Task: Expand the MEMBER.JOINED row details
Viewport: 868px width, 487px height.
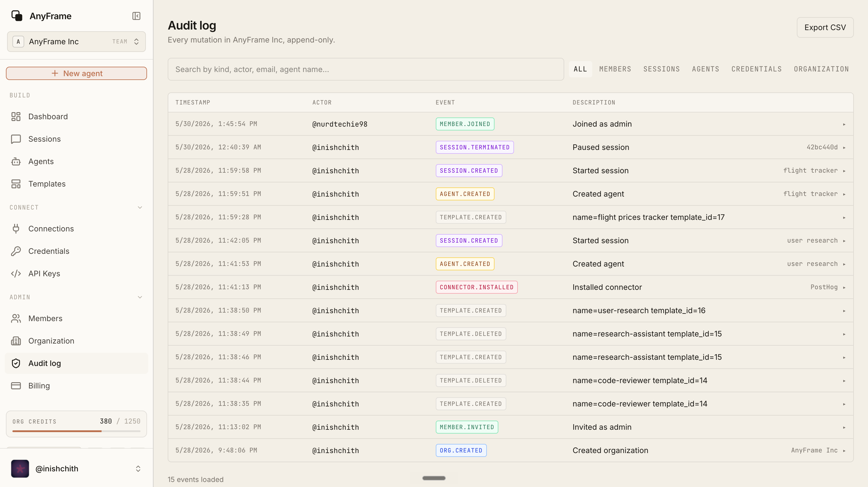Action: pyautogui.click(x=844, y=124)
